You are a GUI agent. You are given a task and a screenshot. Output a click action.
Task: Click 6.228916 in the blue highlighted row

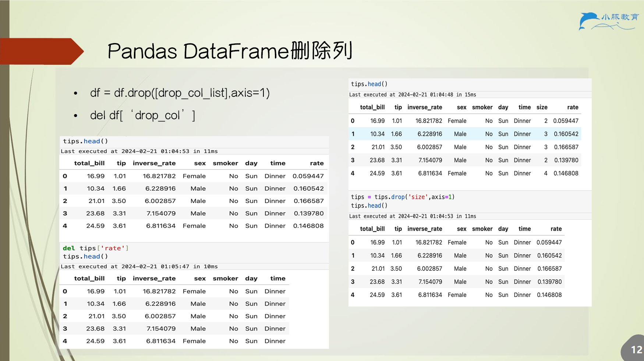430,134
